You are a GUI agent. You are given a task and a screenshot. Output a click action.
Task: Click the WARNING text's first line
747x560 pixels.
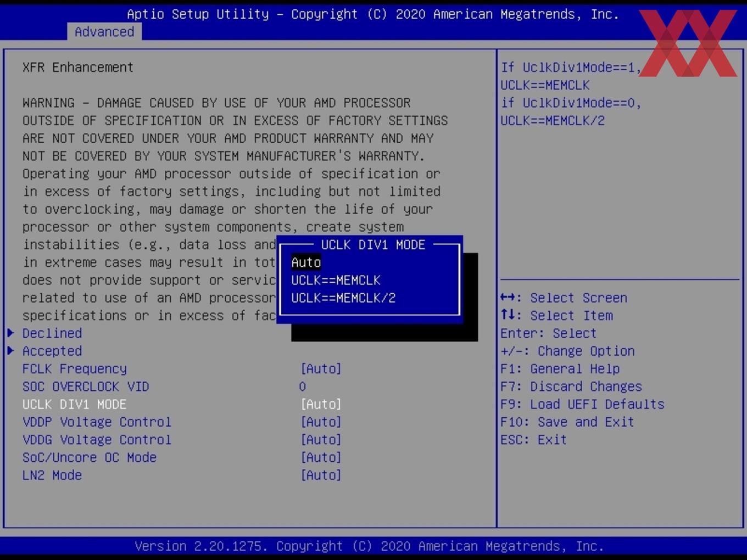[216, 103]
